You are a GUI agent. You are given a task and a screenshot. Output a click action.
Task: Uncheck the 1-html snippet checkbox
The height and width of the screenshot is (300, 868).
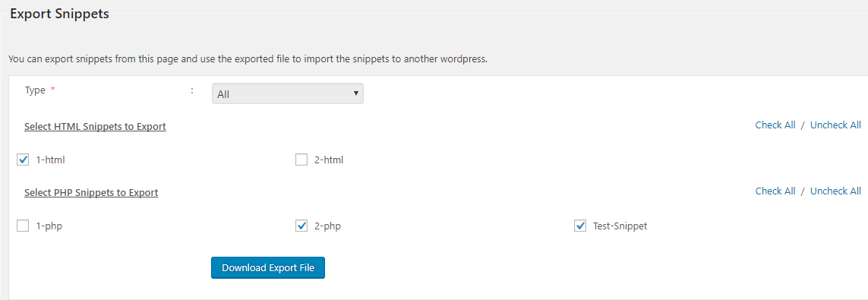(x=23, y=160)
